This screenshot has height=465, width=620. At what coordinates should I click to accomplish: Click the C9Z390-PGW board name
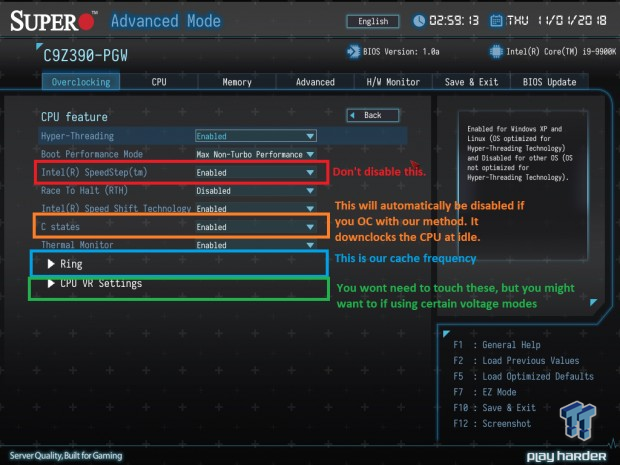tap(85, 56)
